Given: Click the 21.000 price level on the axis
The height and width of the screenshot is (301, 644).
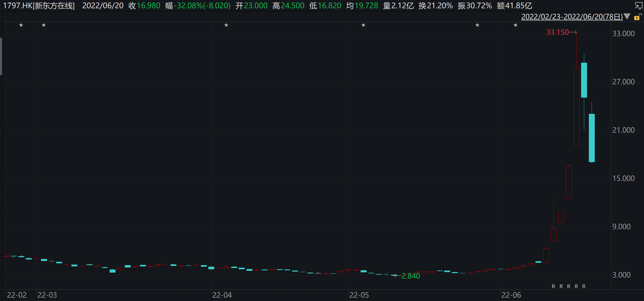Looking at the screenshot, I should tap(623, 130).
